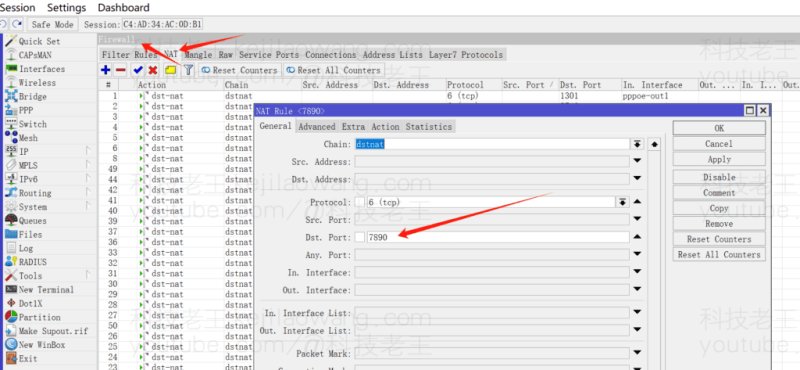
Task: Click the Chain field showing dstnat
Action: pos(492,144)
